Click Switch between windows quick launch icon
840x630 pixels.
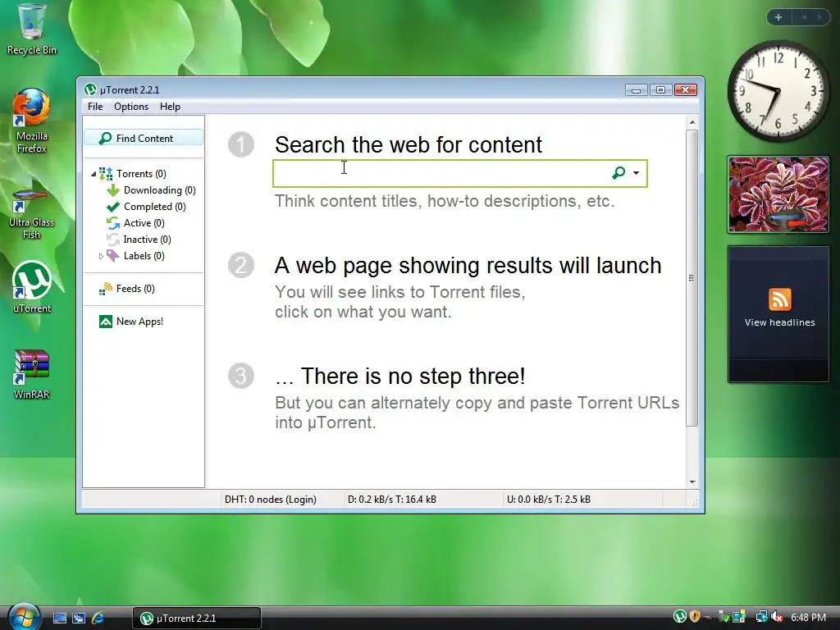[x=79, y=619]
